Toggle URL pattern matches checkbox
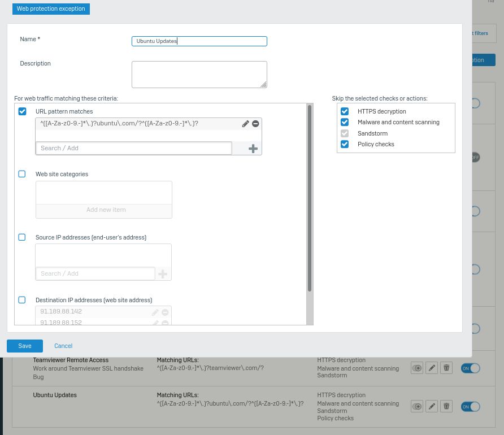This screenshot has width=504, height=435. [x=22, y=111]
